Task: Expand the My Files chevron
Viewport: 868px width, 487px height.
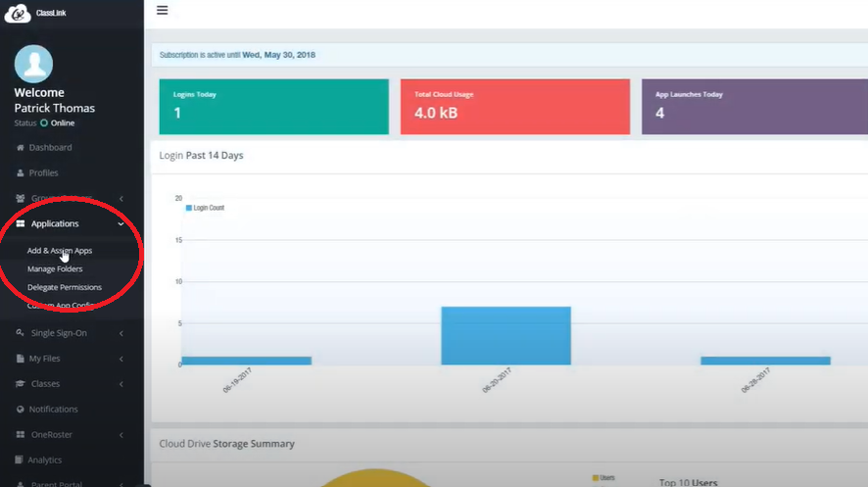Action: (x=121, y=359)
